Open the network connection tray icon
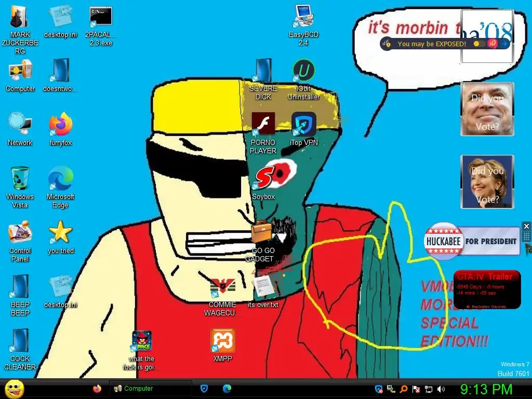Viewport: 532px width, 399px height. 429,389
